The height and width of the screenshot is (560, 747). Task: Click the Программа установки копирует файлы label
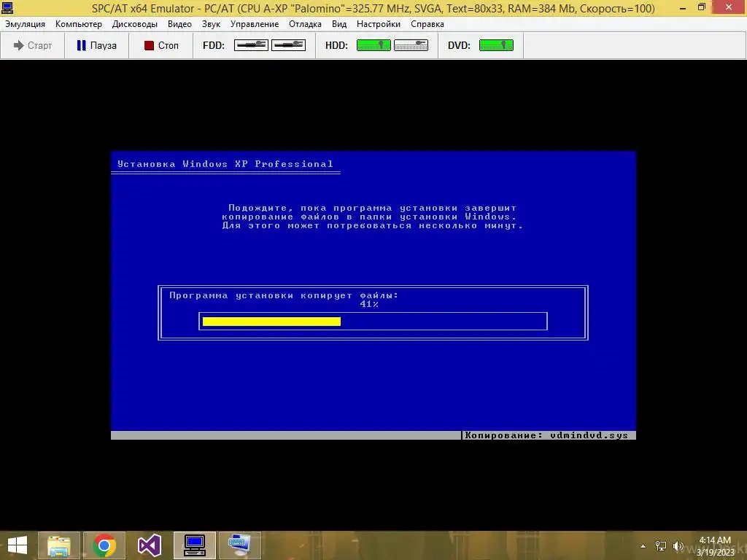[x=284, y=296]
